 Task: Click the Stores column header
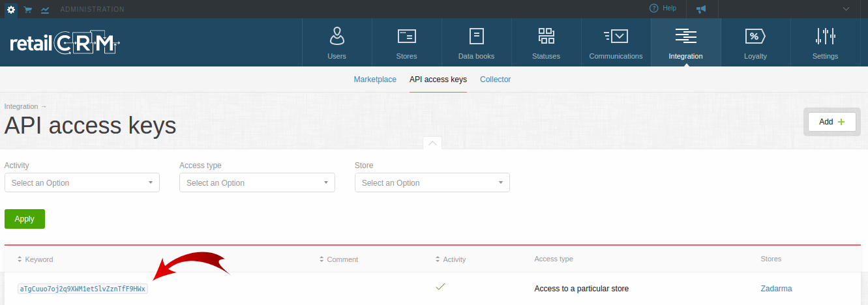click(771, 259)
